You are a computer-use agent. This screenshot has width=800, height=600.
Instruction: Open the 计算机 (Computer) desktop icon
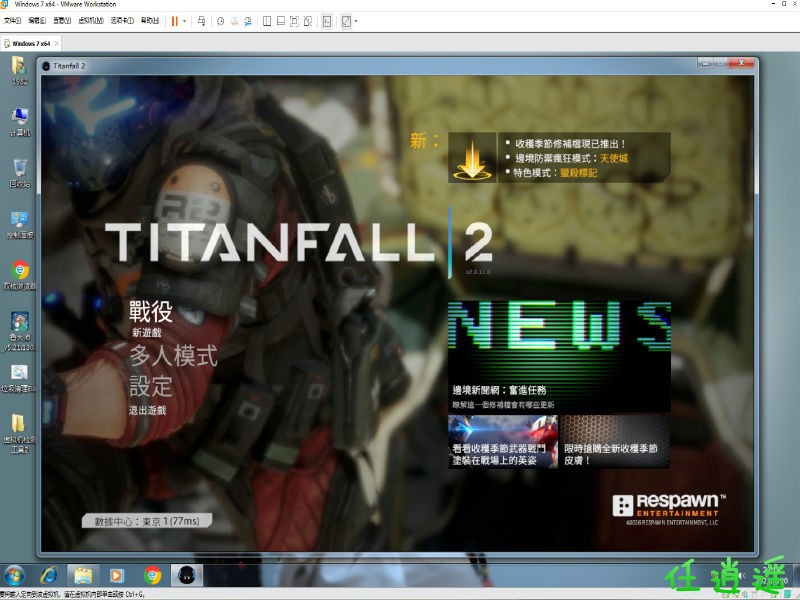[19, 122]
